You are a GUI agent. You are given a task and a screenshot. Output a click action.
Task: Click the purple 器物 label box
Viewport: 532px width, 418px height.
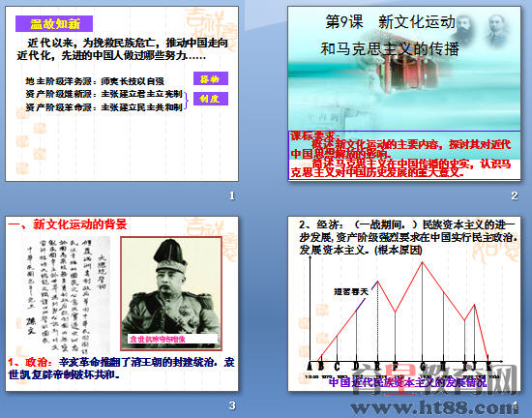click(211, 78)
